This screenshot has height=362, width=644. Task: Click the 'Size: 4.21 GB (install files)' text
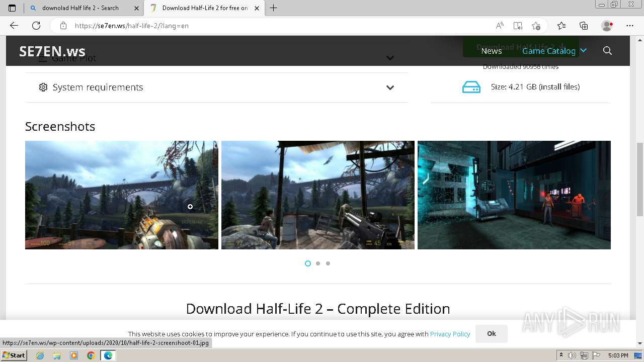pyautogui.click(x=535, y=87)
